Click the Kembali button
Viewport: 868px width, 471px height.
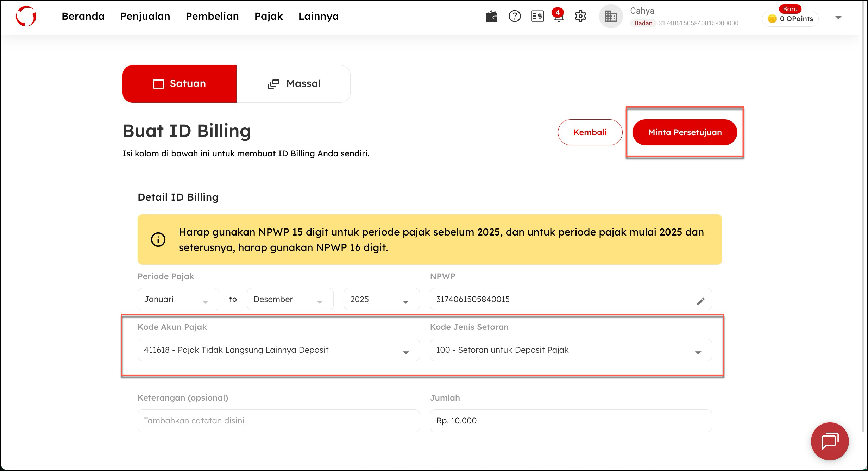coord(590,132)
